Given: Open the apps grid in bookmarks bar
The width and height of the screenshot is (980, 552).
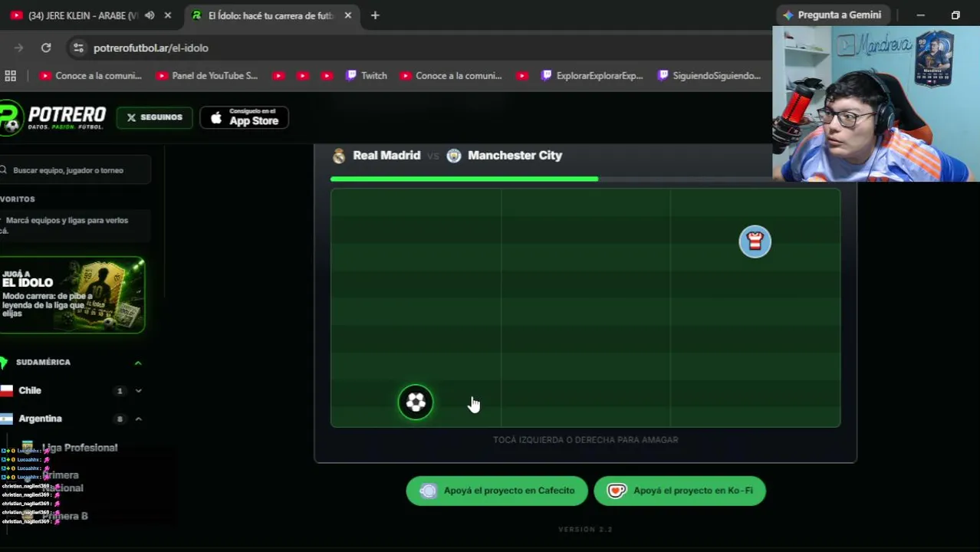Looking at the screenshot, I should click(11, 76).
